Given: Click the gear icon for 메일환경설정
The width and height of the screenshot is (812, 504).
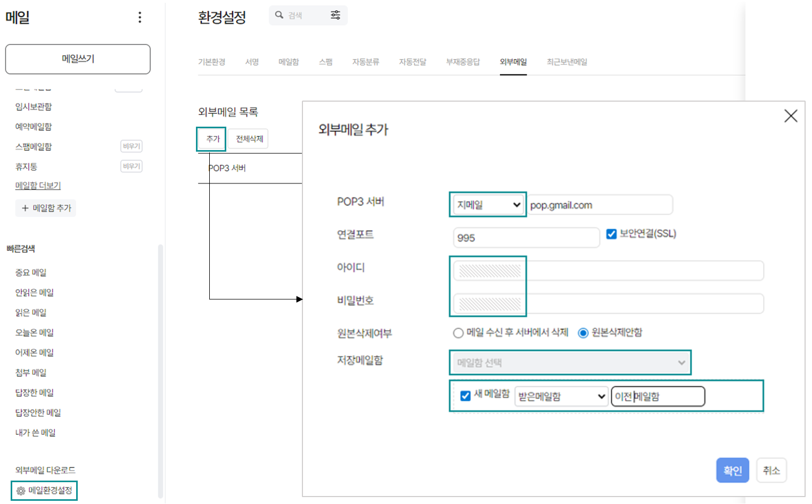Looking at the screenshot, I should tap(21, 491).
